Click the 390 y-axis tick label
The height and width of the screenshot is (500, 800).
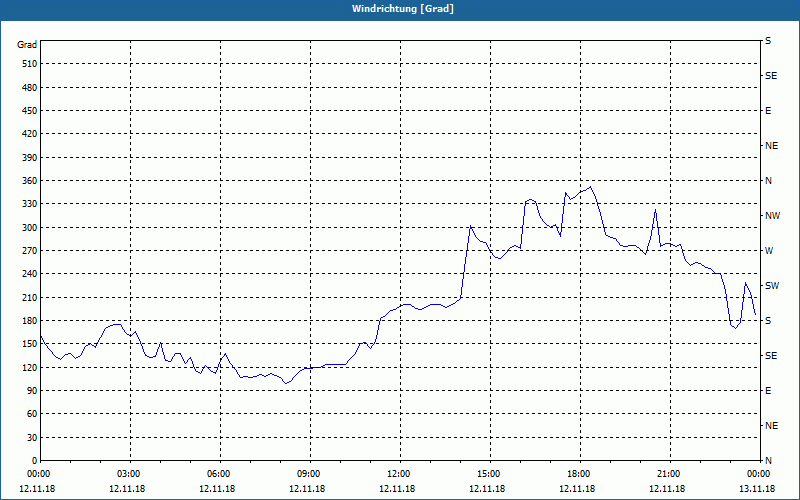tap(30, 157)
